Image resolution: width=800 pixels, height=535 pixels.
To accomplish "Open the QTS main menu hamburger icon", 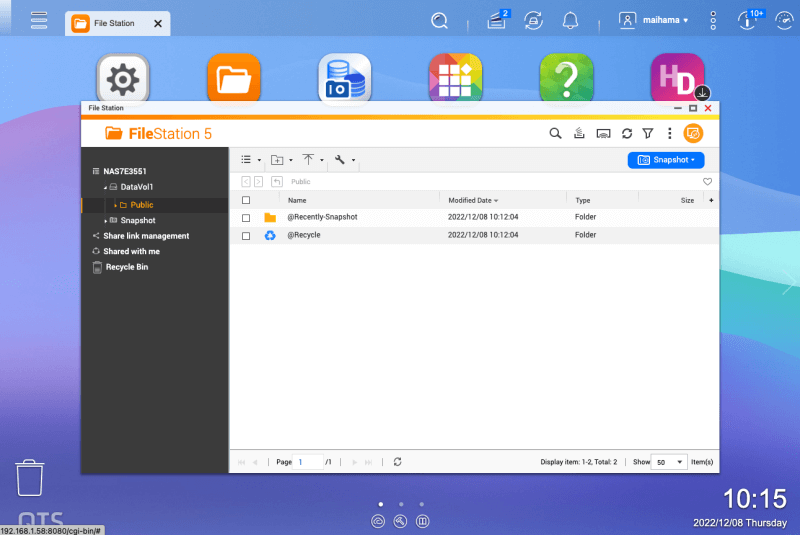I will click(39, 20).
